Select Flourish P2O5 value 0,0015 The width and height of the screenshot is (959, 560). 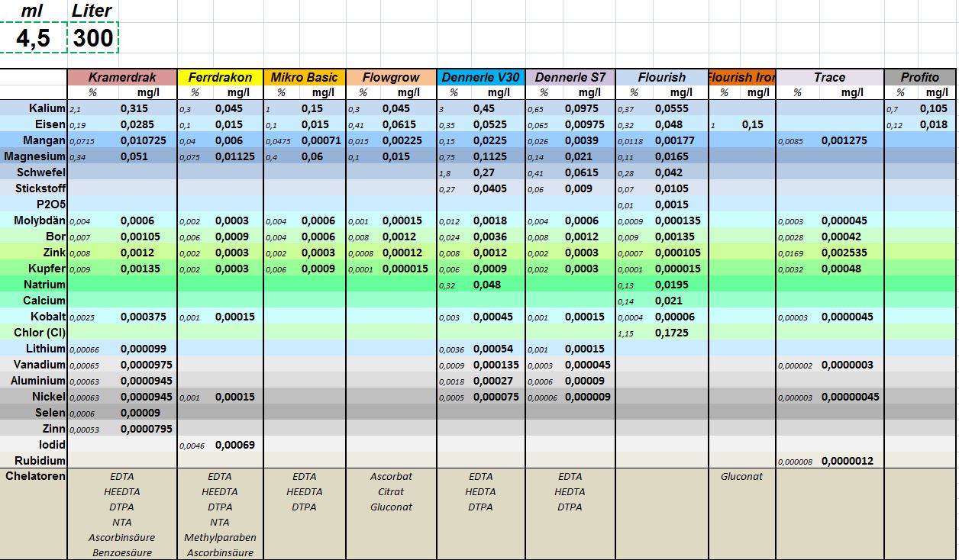click(672, 204)
